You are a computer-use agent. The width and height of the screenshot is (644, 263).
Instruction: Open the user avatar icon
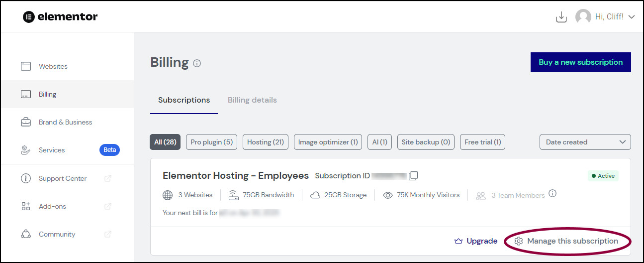tap(583, 17)
